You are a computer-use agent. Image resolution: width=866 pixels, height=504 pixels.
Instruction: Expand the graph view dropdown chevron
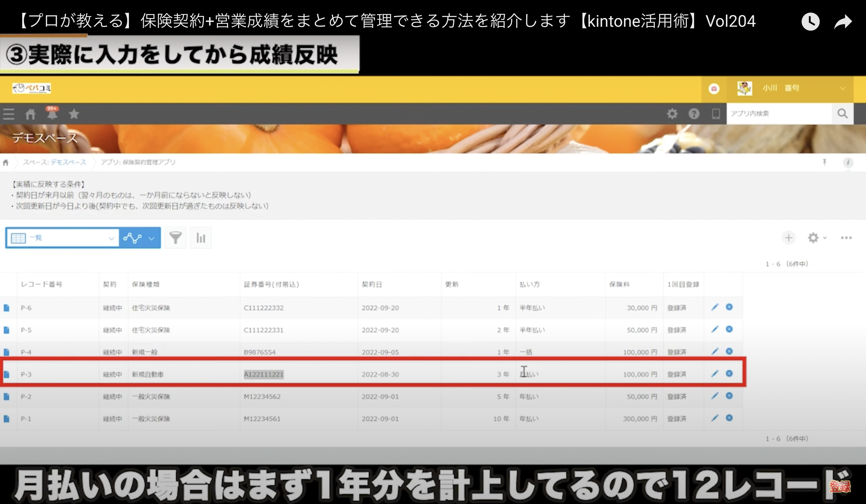click(152, 238)
